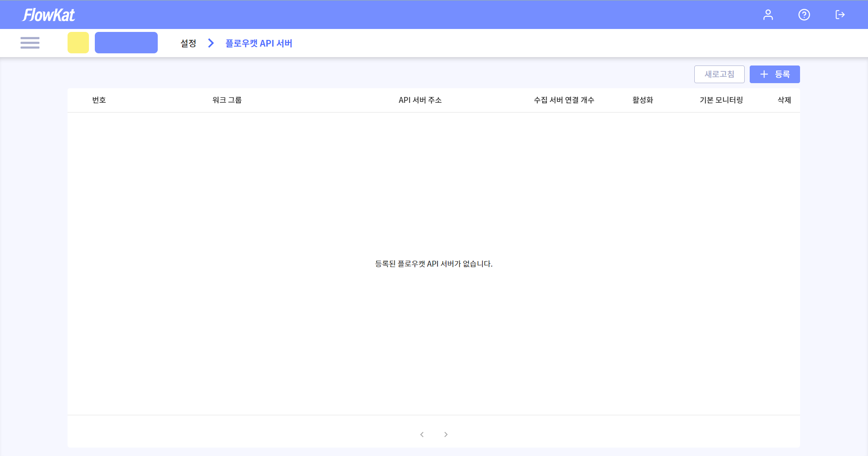Click the 번호 column header
868x456 pixels.
[99, 100]
